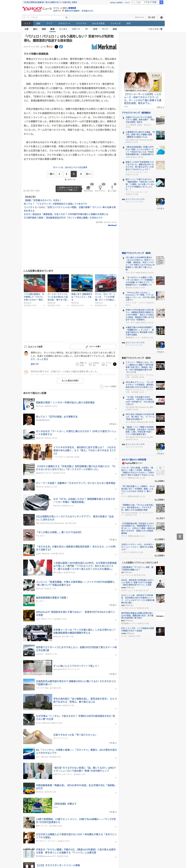Open ライブ tab in dark navigation bar

[x=49, y=23]
